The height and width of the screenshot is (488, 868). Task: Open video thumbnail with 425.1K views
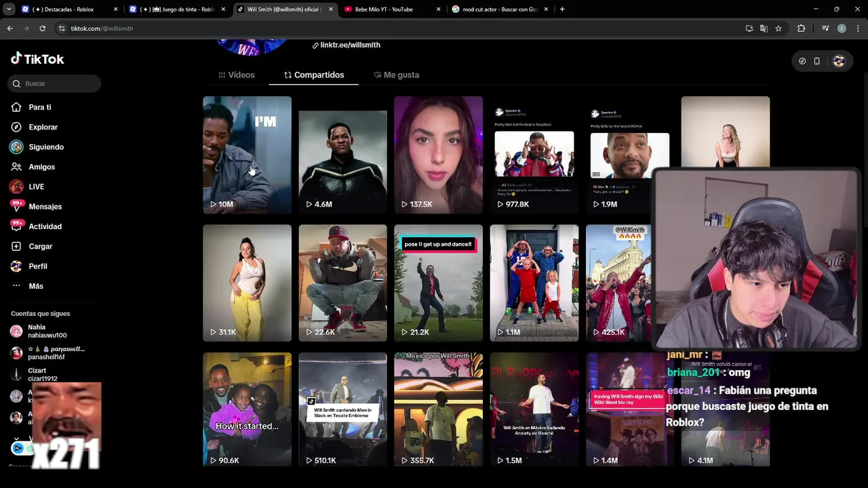click(618, 283)
